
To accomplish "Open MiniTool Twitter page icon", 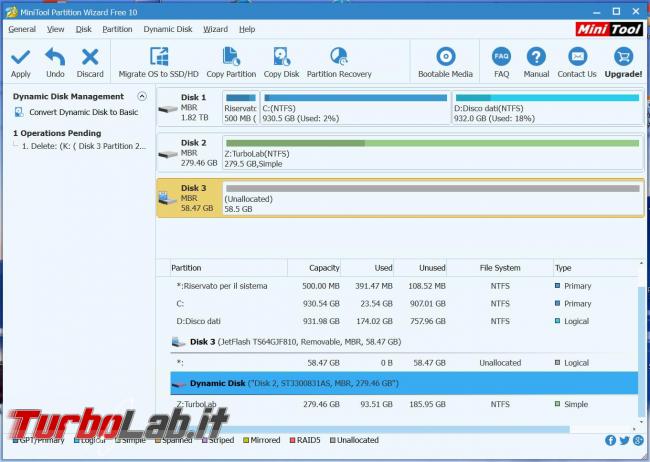I will click(624, 440).
